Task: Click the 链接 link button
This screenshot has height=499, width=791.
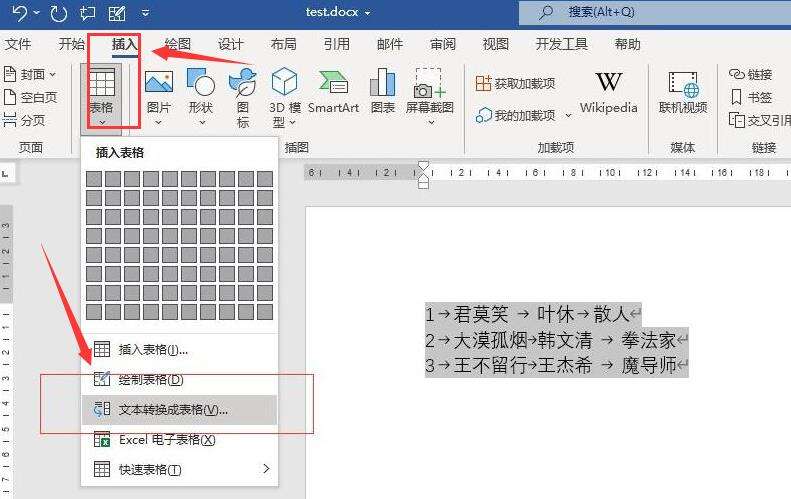Action: [x=750, y=75]
